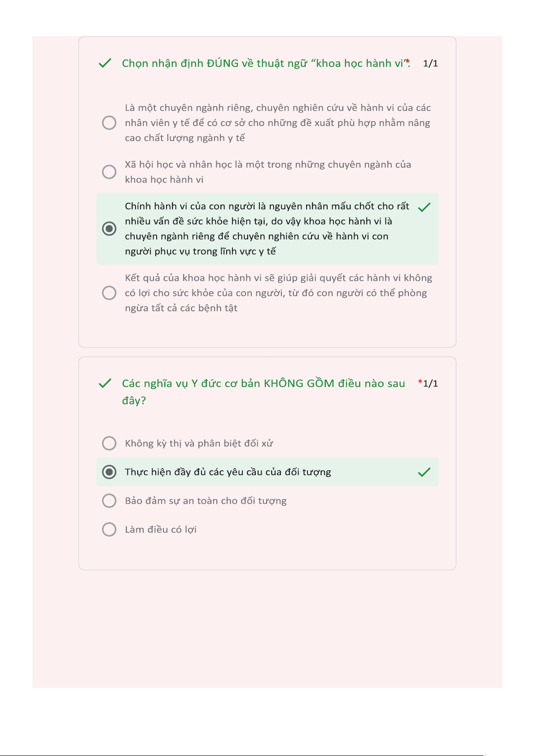This screenshot has width=535, height=756.
Task: Select radio for 'Là một chuyên ngành riêng' option
Action: 109,122
